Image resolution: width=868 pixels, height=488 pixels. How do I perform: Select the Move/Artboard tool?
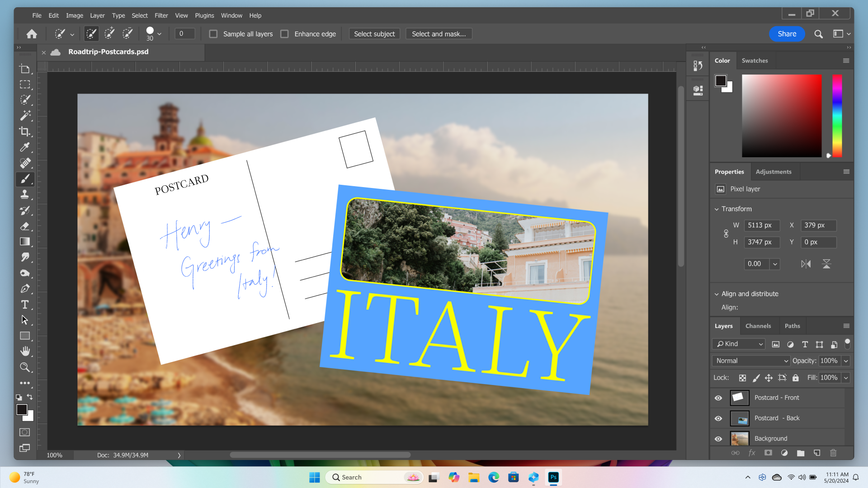click(x=25, y=69)
